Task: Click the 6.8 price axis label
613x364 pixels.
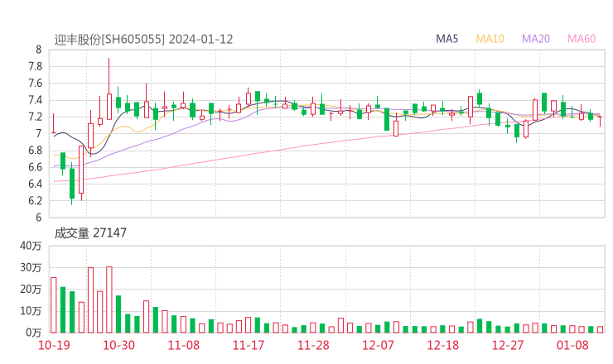Action: pos(35,151)
